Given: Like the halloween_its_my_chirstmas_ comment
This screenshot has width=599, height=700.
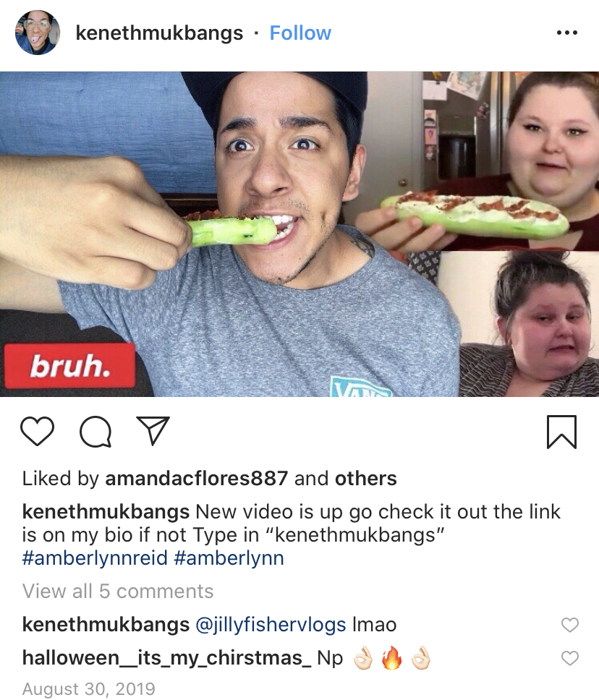Looking at the screenshot, I should point(569,658).
